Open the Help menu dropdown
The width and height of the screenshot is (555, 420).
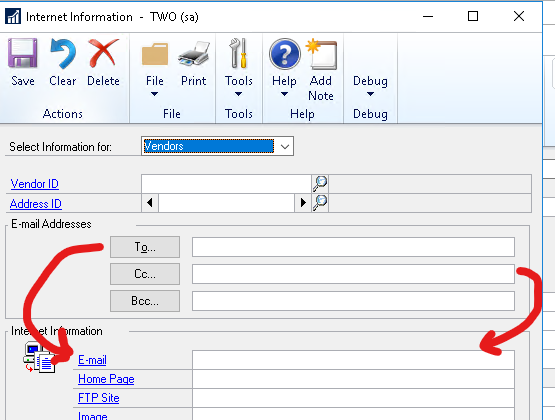click(x=284, y=67)
